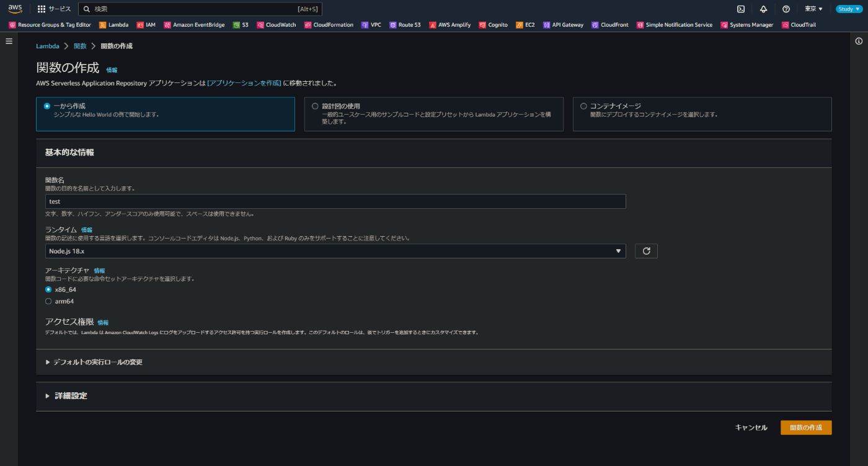The image size is (868, 466).
Task: Go to Lambda breadcrumb
Action: tap(48, 46)
